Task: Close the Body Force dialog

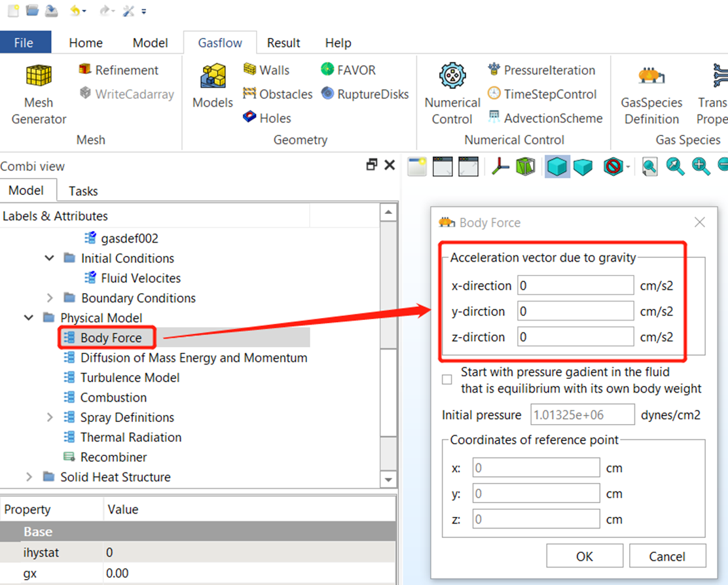Action: (700, 222)
